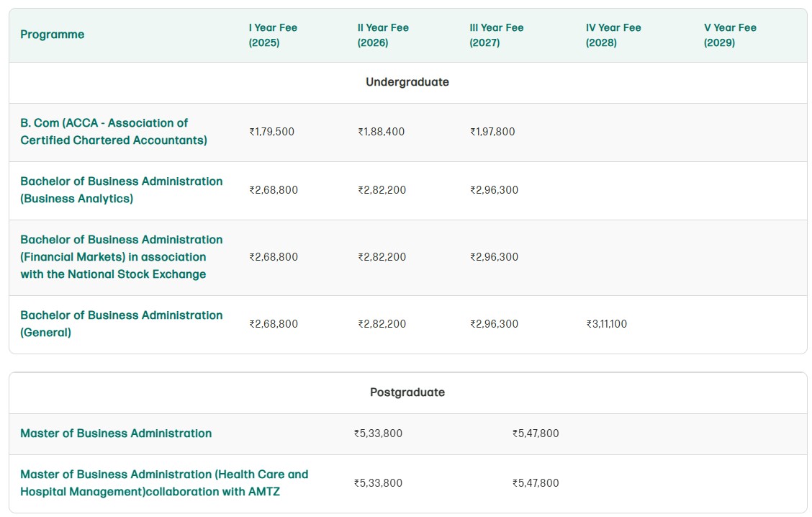Click the IV Year Fee (2028) header

click(x=613, y=35)
